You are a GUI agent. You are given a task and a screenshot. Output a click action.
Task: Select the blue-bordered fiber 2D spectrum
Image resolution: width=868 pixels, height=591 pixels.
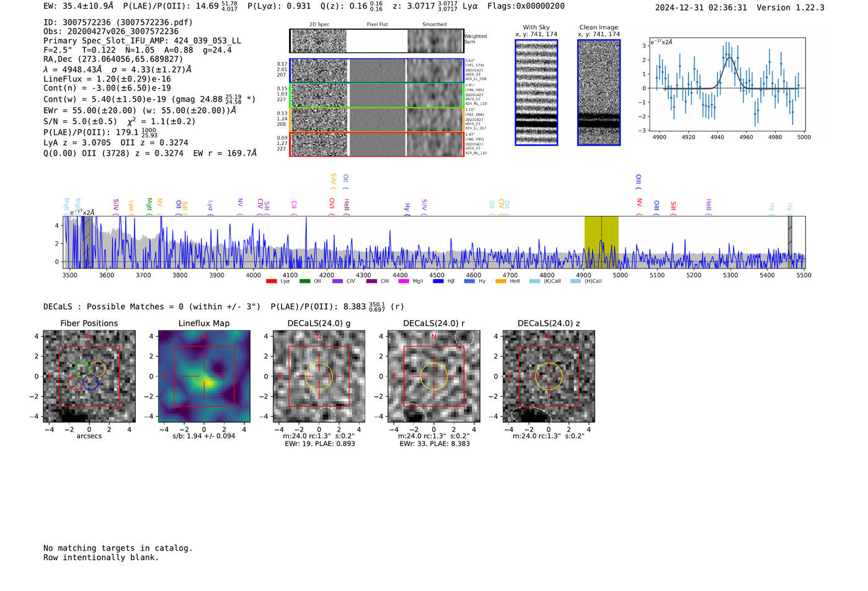coord(377,71)
